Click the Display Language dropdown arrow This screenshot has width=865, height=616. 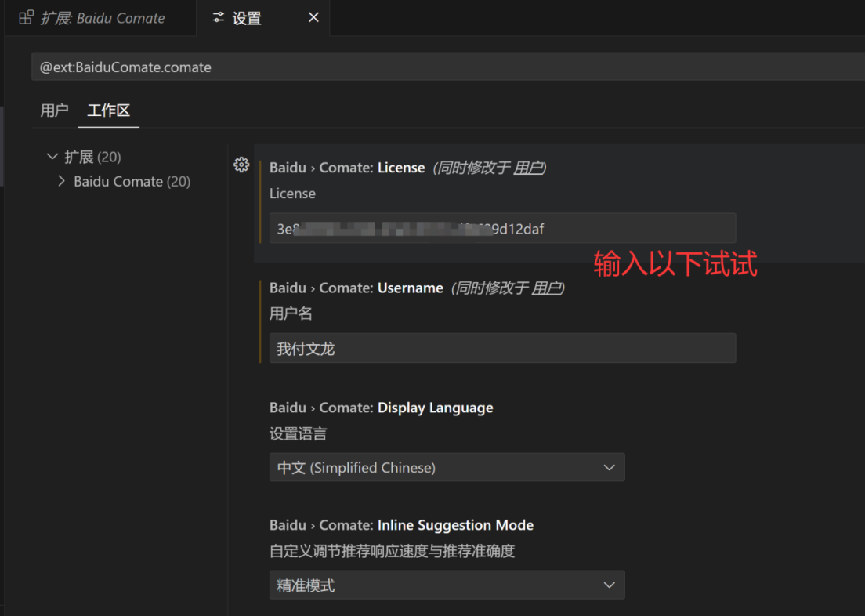tap(609, 468)
